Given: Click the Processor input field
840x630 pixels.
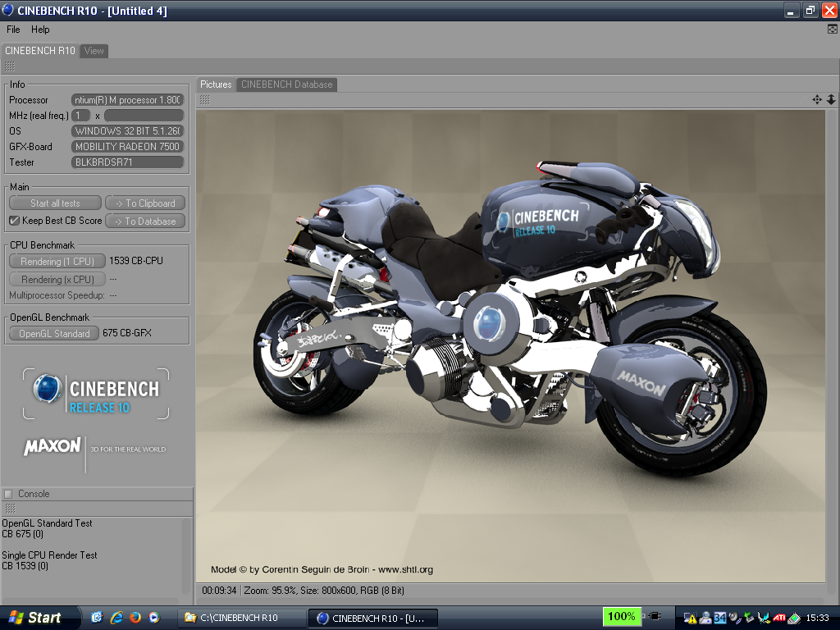Looking at the screenshot, I should tap(127, 100).
